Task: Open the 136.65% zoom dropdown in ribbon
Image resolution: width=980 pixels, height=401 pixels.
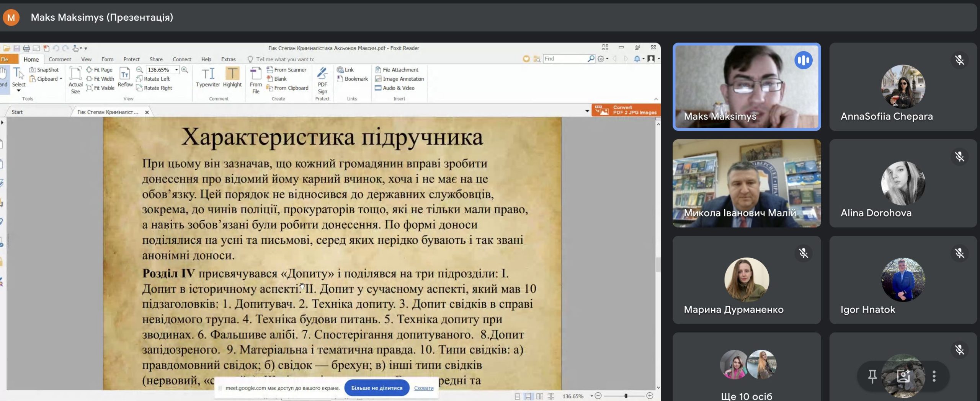Action: coord(176,70)
